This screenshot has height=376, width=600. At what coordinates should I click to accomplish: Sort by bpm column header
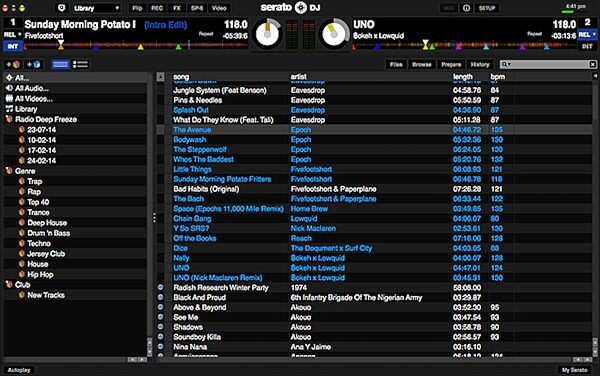tap(497, 77)
